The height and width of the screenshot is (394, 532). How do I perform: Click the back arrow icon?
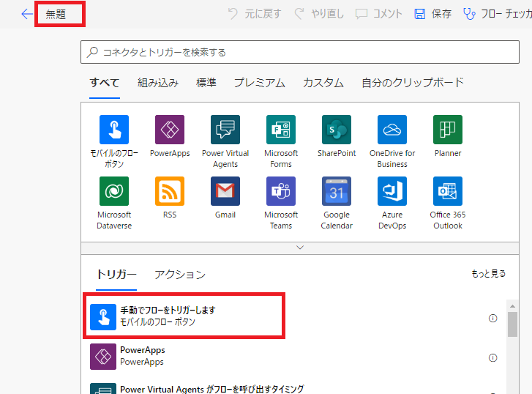[x=27, y=14]
